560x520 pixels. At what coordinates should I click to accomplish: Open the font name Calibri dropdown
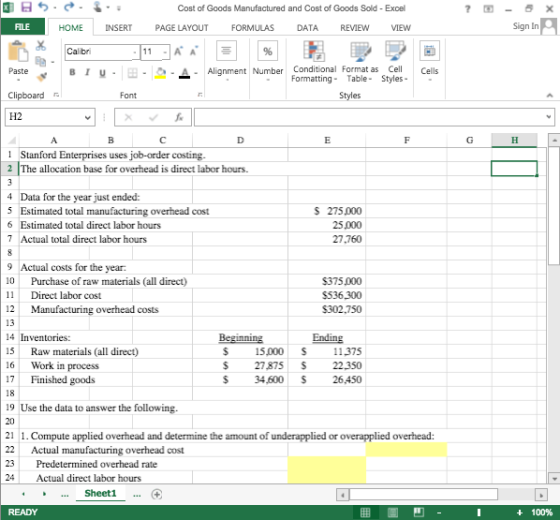(135, 52)
